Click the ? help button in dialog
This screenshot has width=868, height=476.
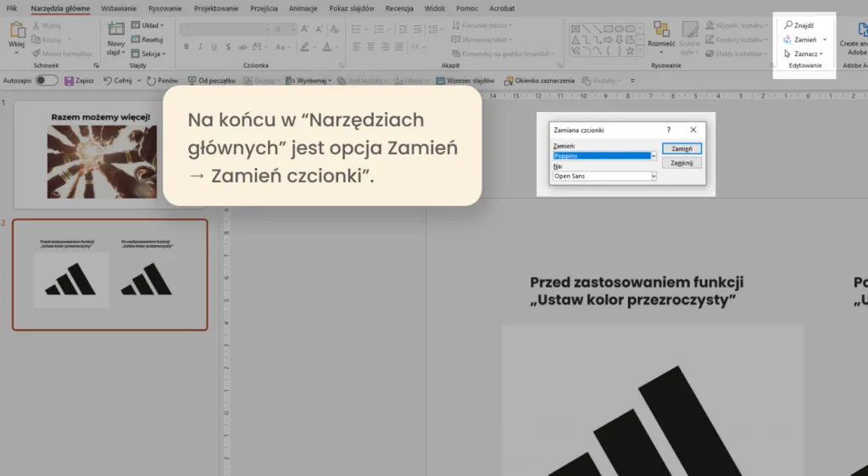pos(669,130)
